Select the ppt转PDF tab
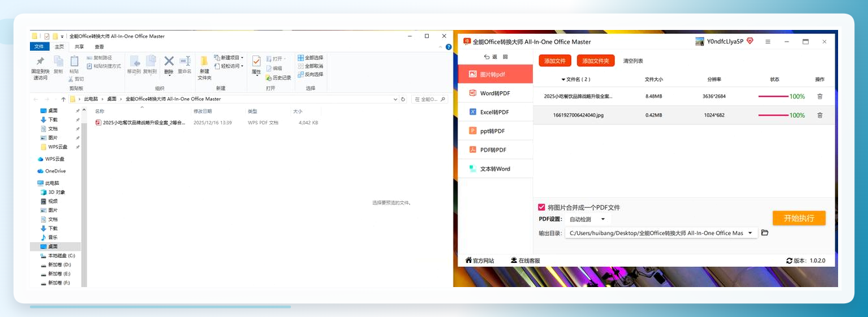The image size is (868, 317). click(495, 131)
